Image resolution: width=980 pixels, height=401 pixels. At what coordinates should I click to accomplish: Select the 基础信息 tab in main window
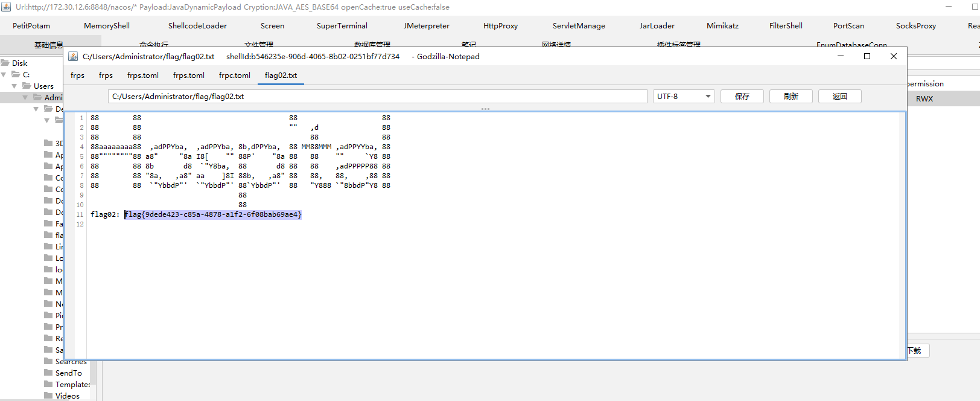tap(48, 44)
